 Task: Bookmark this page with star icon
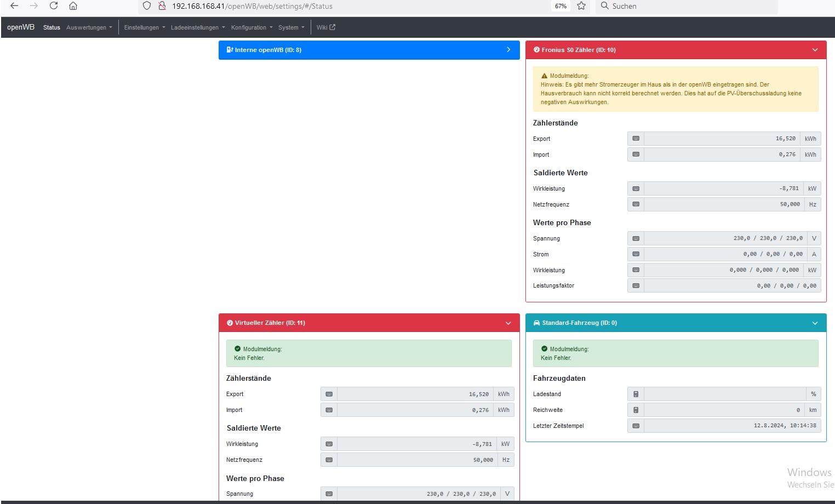581,6
